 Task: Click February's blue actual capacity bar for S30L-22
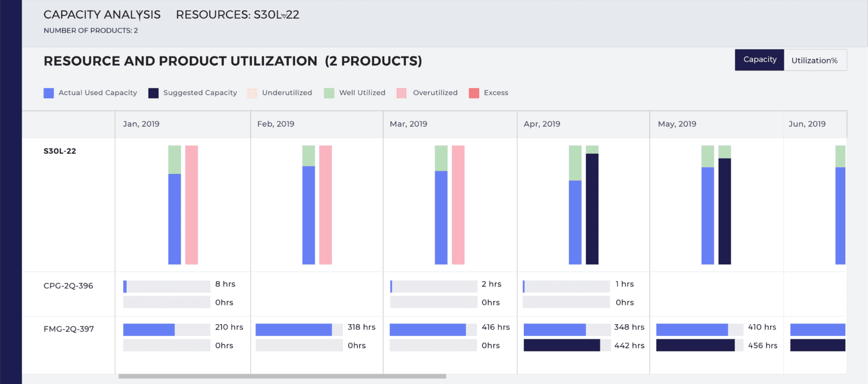(309, 215)
